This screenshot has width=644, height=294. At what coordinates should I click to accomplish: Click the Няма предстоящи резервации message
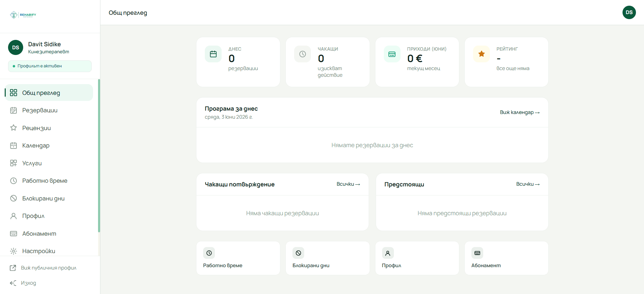point(462,213)
